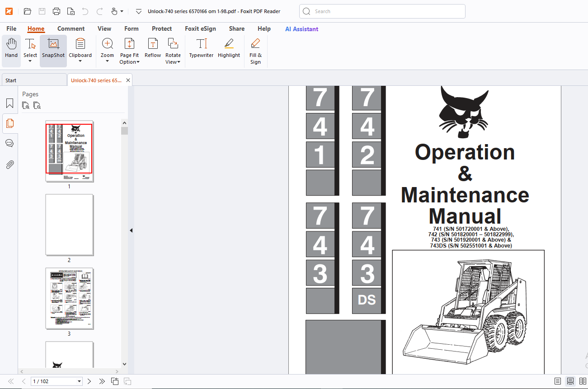Open the Pages thumbnail panel icon
Screen dimensions: 588x389
click(x=9, y=123)
